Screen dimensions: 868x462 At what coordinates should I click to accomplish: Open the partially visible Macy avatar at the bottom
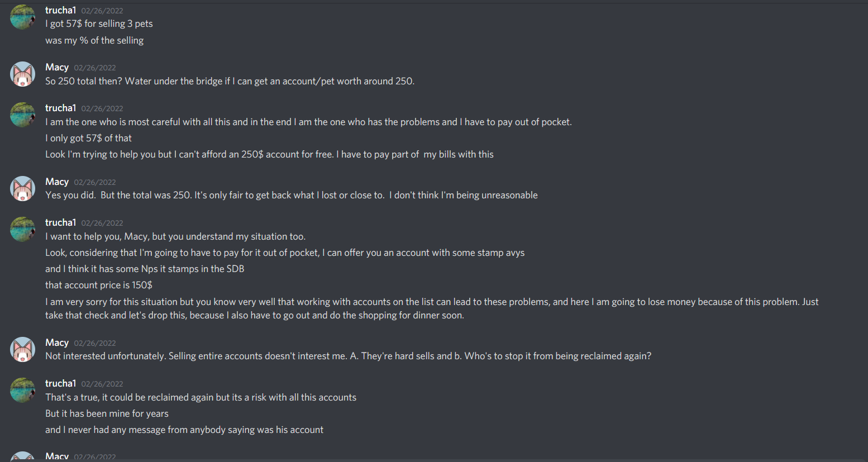point(23,456)
